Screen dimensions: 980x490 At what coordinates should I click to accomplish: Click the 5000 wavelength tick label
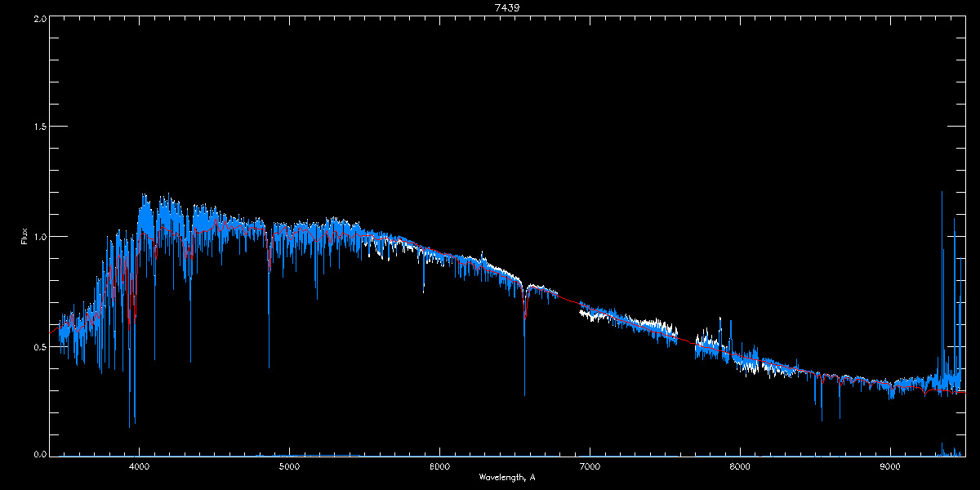pyautogui.click(x=289, y=467)
